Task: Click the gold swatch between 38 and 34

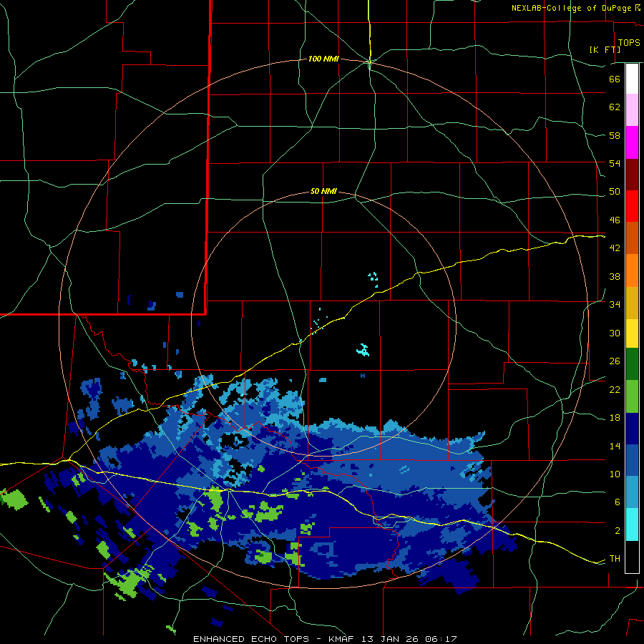Action: coord(632,303)
